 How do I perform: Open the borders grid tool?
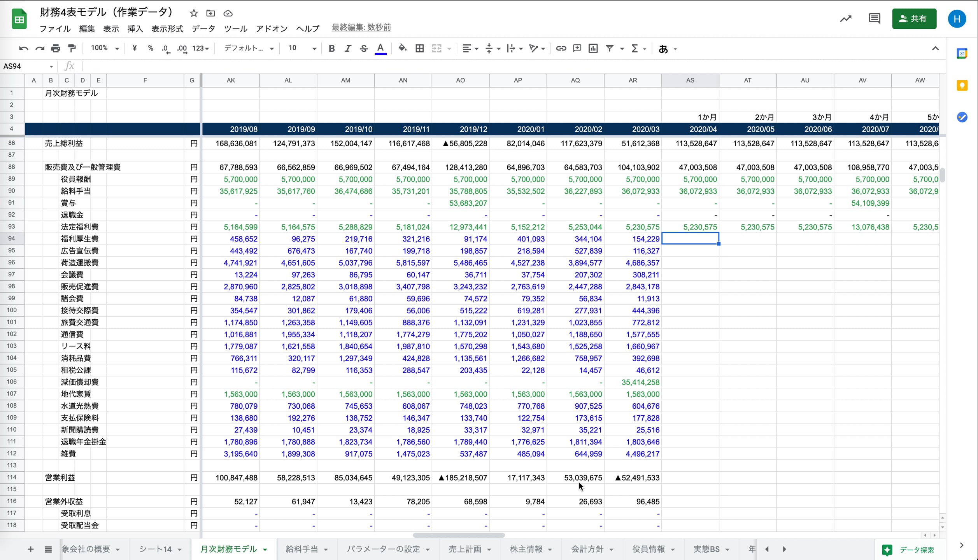pos(419,49)
